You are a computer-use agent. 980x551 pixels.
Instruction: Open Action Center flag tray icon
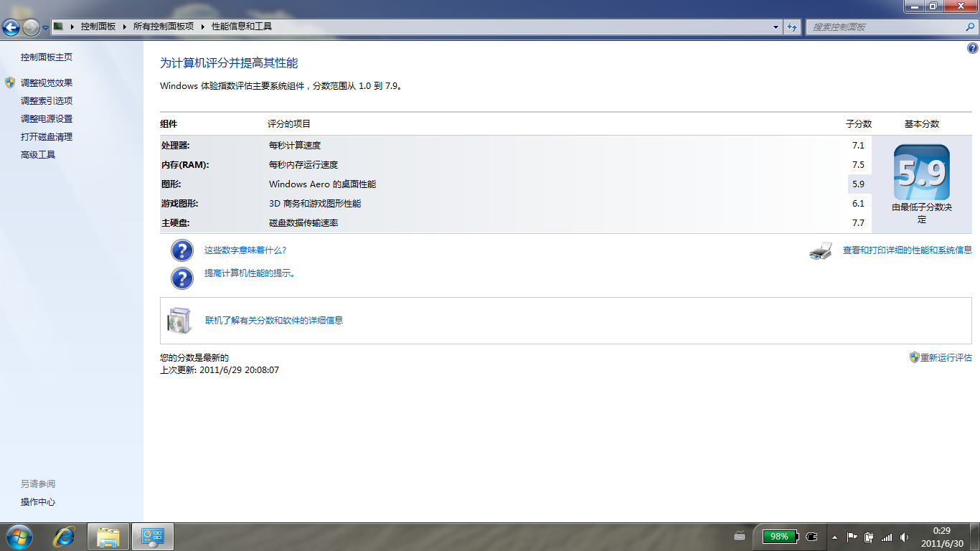click(852, 537)
